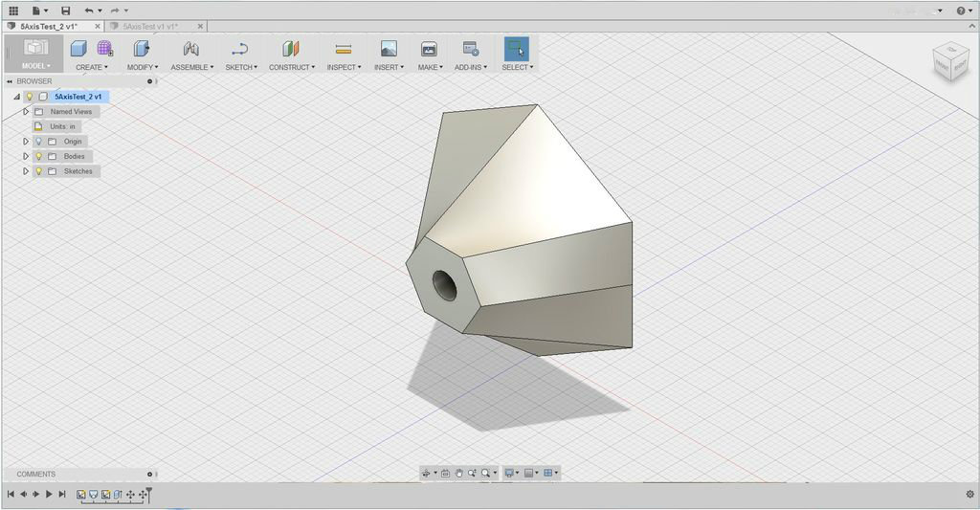Open the MODEL workspace dropdown
Viewport: 980px width, 510px height.
35,66
